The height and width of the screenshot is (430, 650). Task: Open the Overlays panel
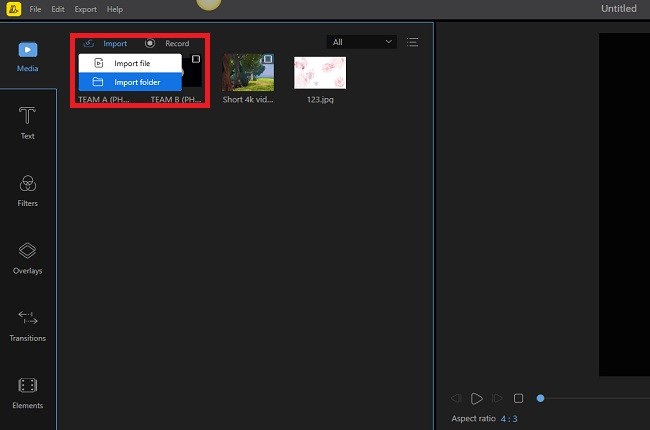(27, 258)
